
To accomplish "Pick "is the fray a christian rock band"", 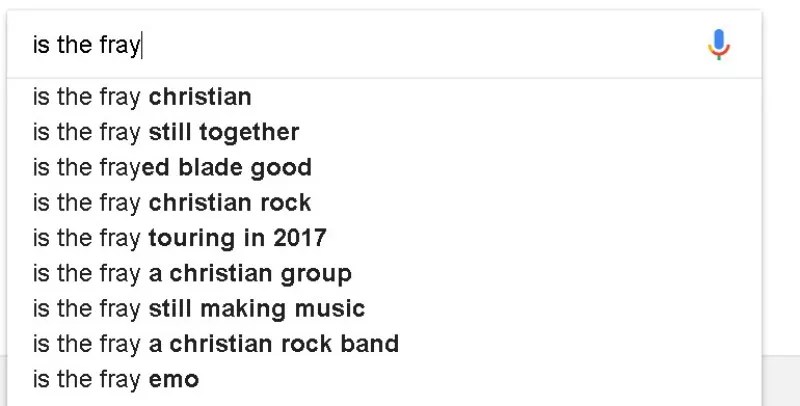I will [215, 344].
